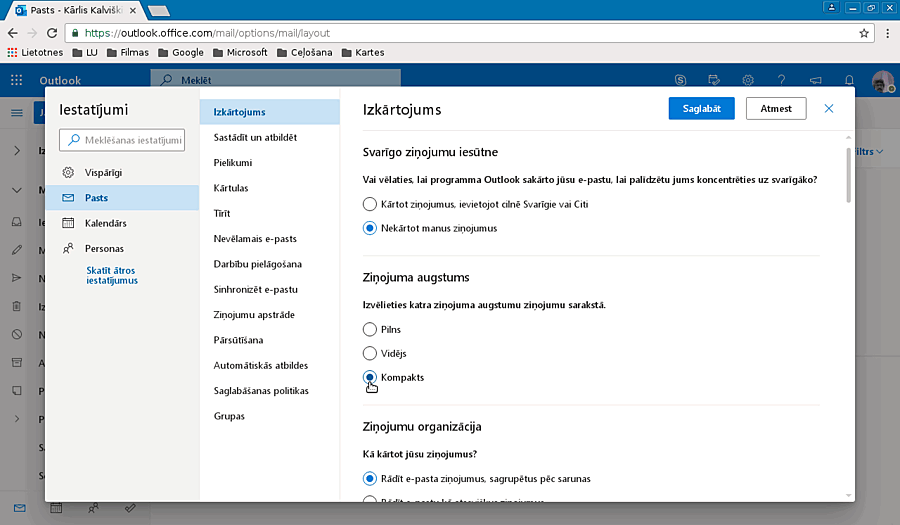900x525 pixels.
Task: Open Skatīt ātros iestatījumus link
Action: 112,275
